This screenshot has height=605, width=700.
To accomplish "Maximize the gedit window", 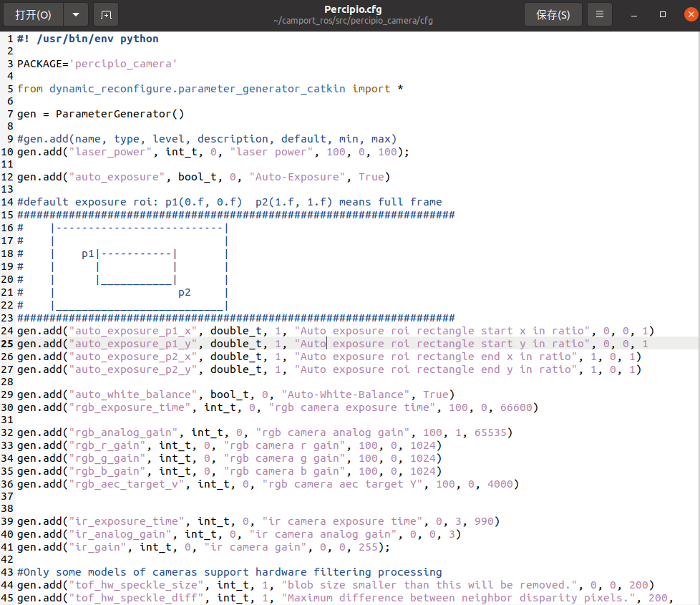I will click(x=663, y=15).
